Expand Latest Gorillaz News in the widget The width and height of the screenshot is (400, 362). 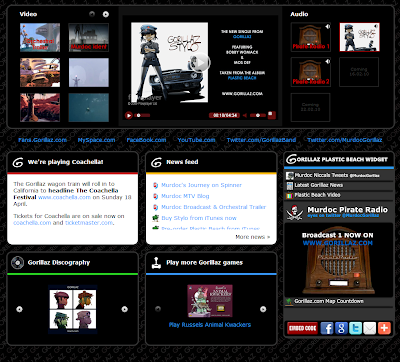(339, 185)
